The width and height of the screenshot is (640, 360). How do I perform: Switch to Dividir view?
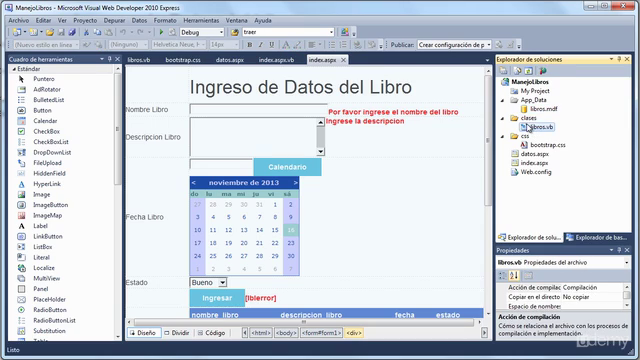pos(177,333)
